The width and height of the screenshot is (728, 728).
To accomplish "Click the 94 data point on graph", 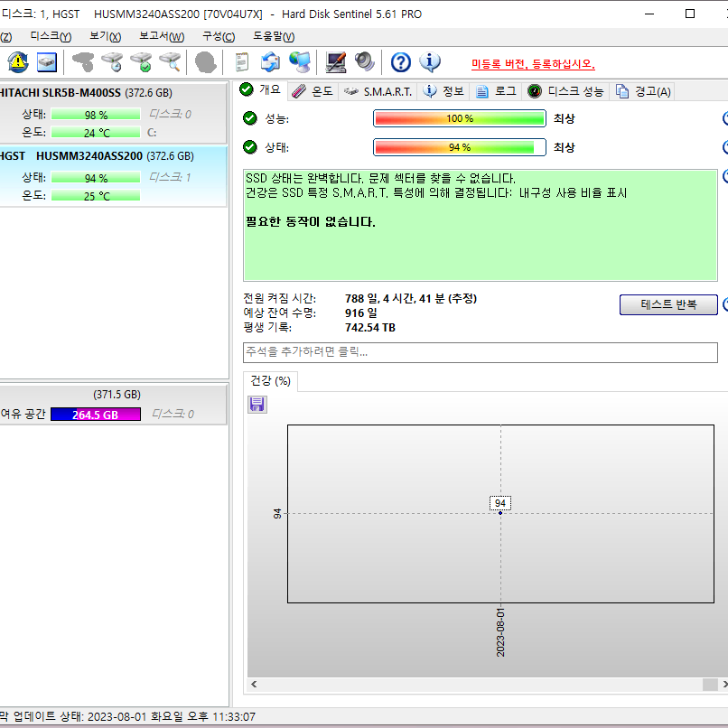I will (500, 513).
